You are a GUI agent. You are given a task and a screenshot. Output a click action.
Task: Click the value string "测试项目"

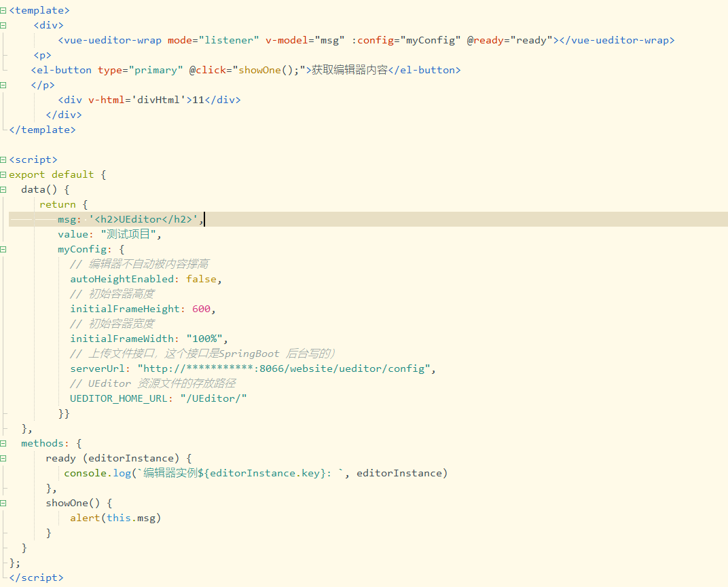[128, 234]
